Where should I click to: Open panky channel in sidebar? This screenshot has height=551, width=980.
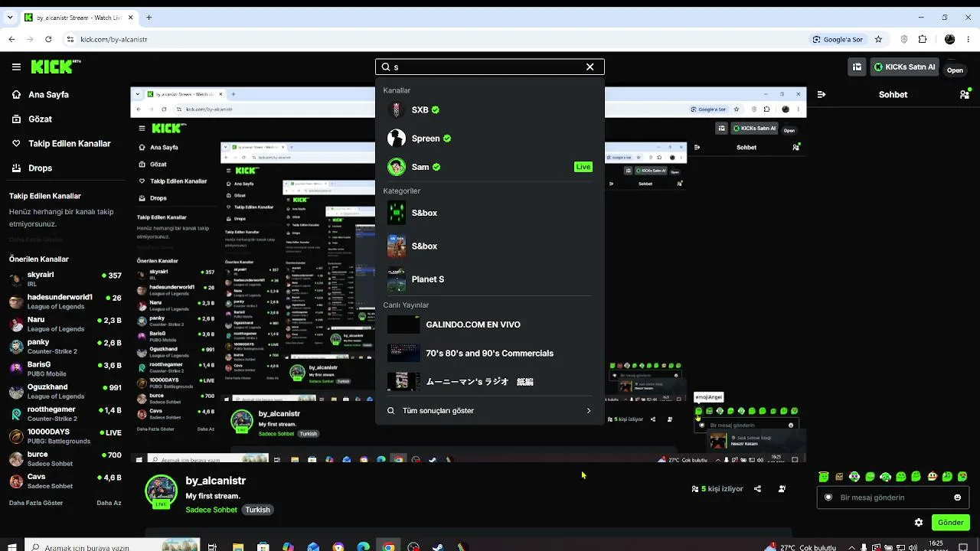tap(65, 347)
